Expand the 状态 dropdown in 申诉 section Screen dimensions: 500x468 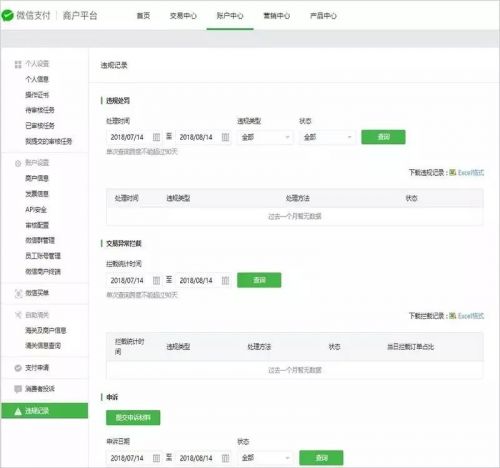[x=265, y=458]
